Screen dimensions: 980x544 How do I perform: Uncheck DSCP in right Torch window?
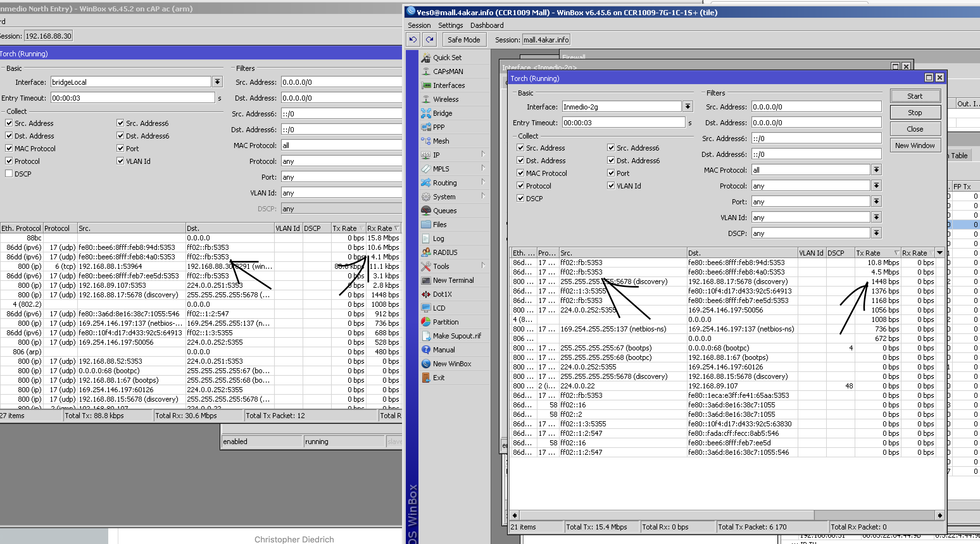[x=521, y=198]
